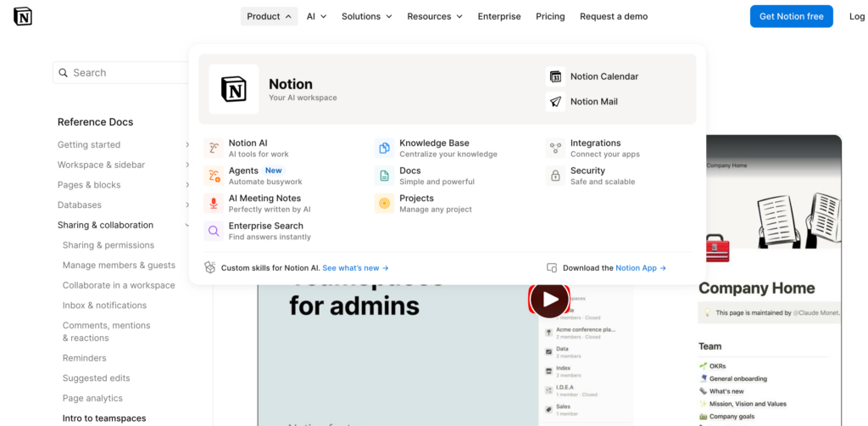Go to the Pricing page
Viewport: 868px width, 426px height.
tap(550, 16)
